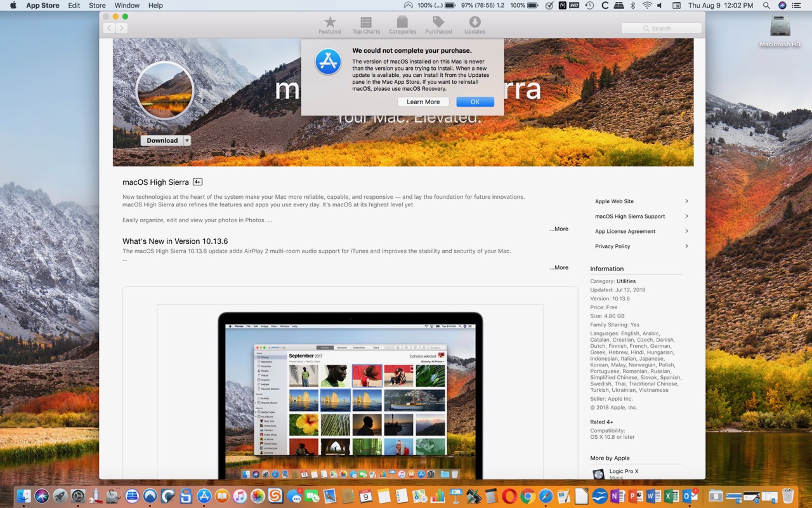Open System Preferences gear in Dock
The height and width of the screenshot is (508, 812).
(77, 496)
